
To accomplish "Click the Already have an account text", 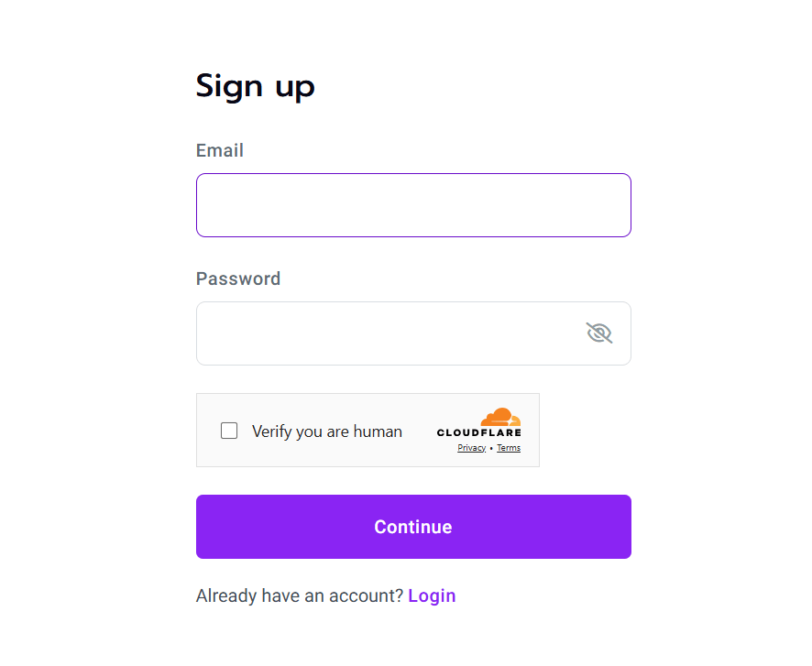I will [x=300, y=595].
